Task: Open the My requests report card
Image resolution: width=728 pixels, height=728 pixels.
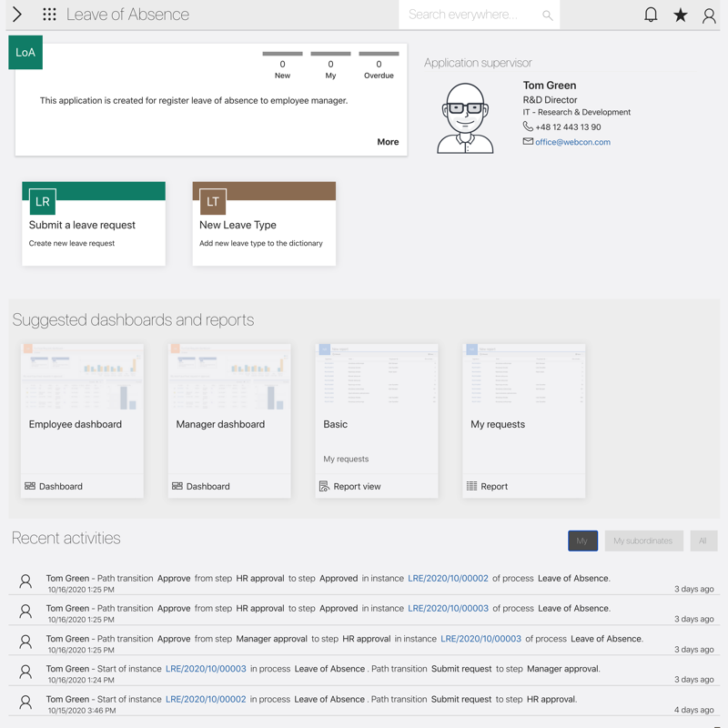Action: (524, 420)
